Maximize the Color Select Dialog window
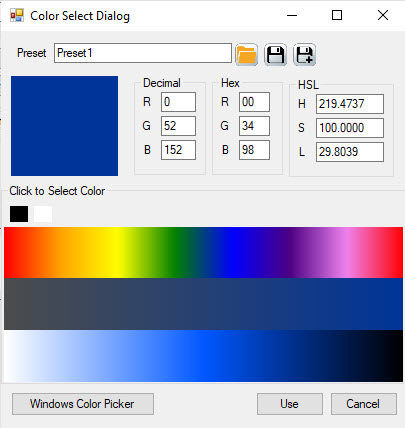 click(337, 15)
